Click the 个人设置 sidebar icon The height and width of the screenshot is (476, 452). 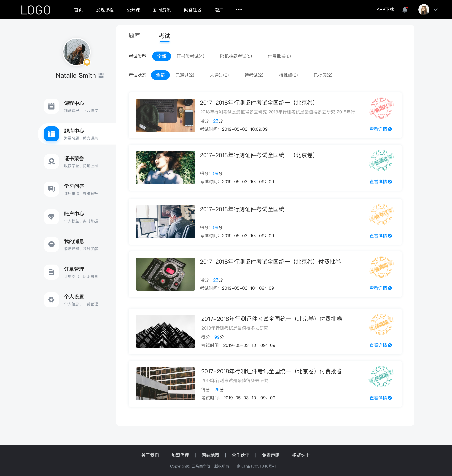click(x=51, y=299)
